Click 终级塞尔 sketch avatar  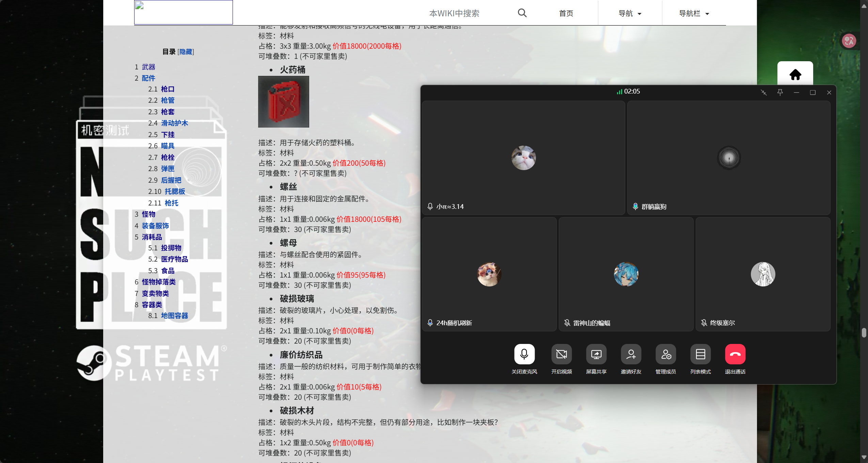763,274
